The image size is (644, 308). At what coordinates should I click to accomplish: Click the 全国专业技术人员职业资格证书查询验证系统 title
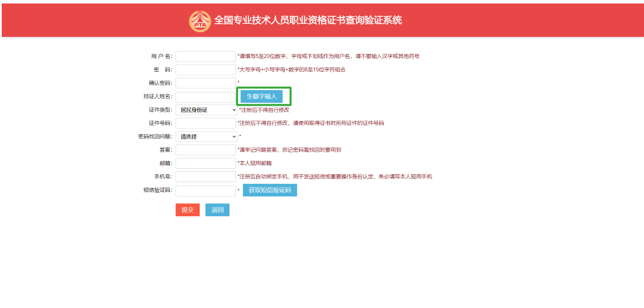[x=308, y=20]
